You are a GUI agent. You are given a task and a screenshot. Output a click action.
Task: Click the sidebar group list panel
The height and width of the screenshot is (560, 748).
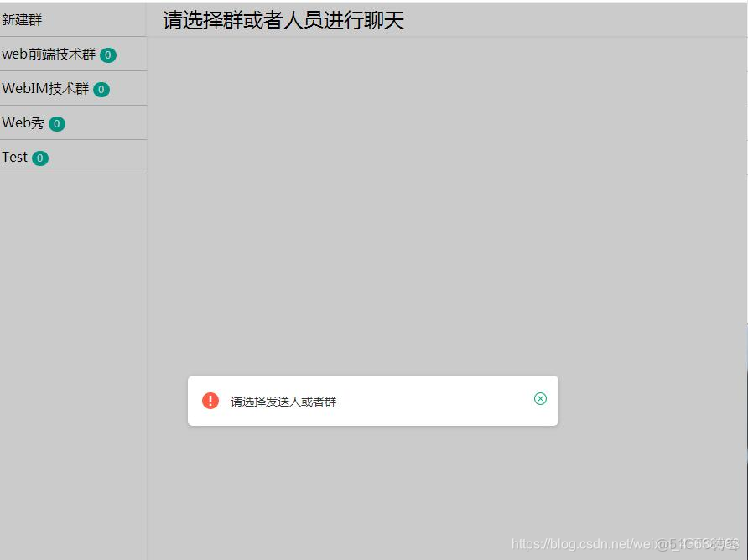point(73,335)
